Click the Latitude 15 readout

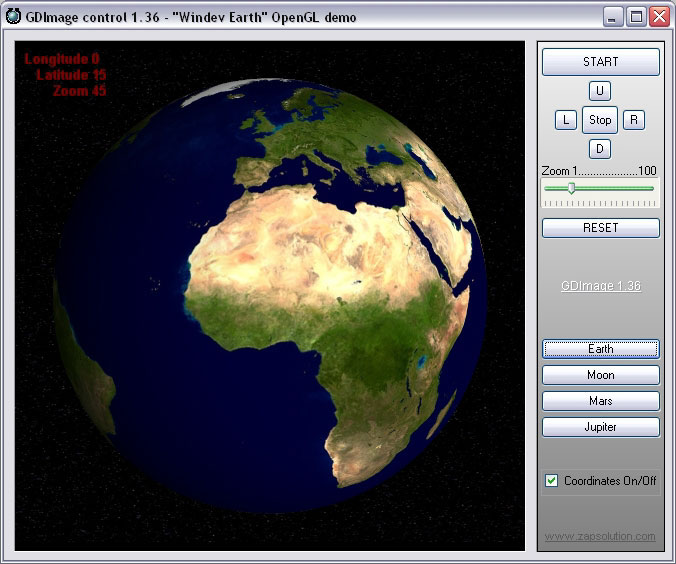click(x=71, y=75)
